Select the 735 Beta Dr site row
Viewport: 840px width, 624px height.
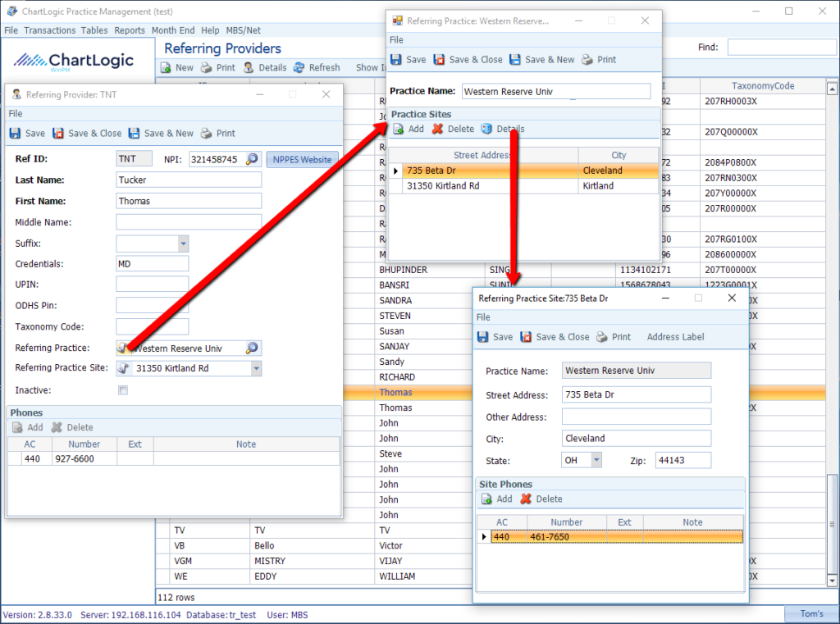pos(524,171)
